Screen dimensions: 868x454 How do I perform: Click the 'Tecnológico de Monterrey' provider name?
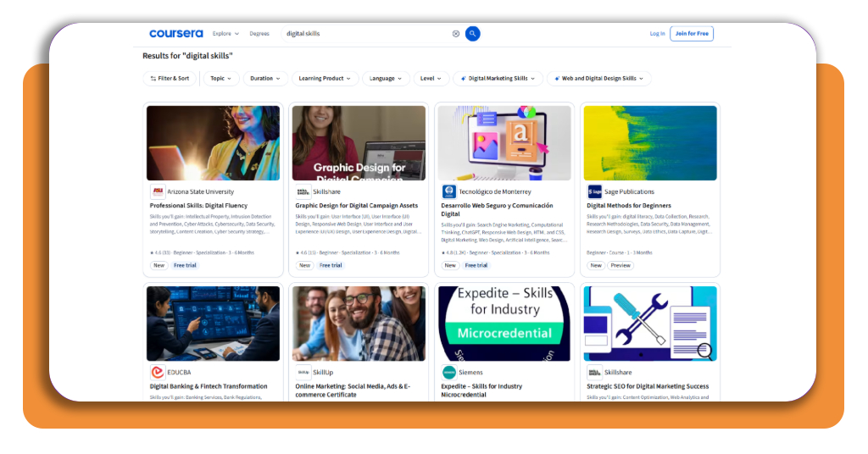click(495, 192)
